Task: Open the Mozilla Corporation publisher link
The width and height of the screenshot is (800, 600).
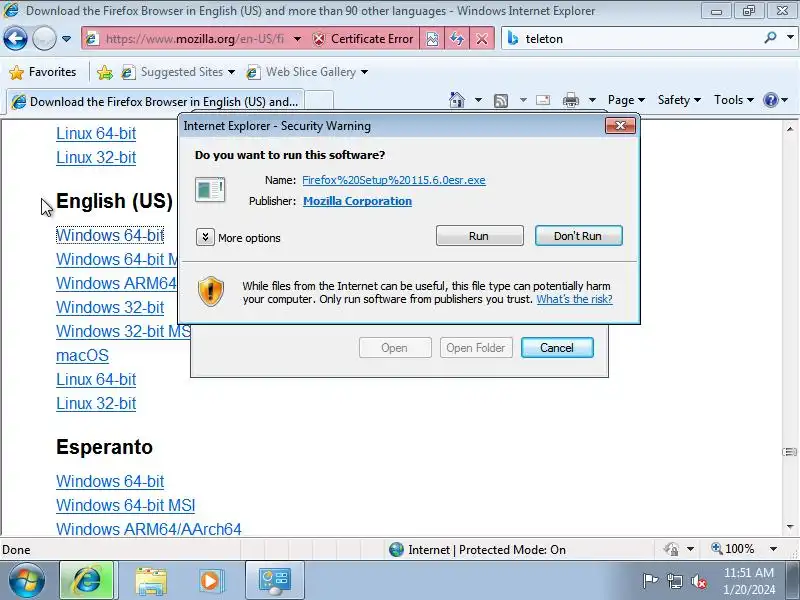Action: tap(357, 201)
